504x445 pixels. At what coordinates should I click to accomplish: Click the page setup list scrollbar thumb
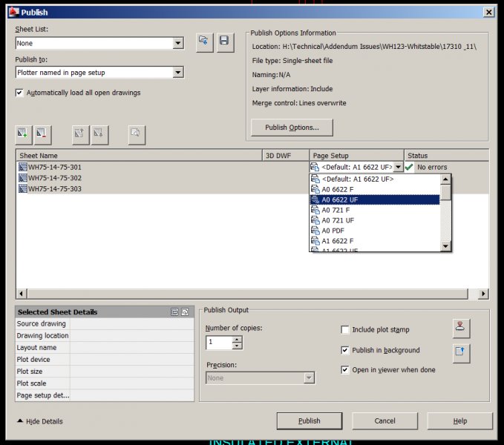[x=445, y=192]
